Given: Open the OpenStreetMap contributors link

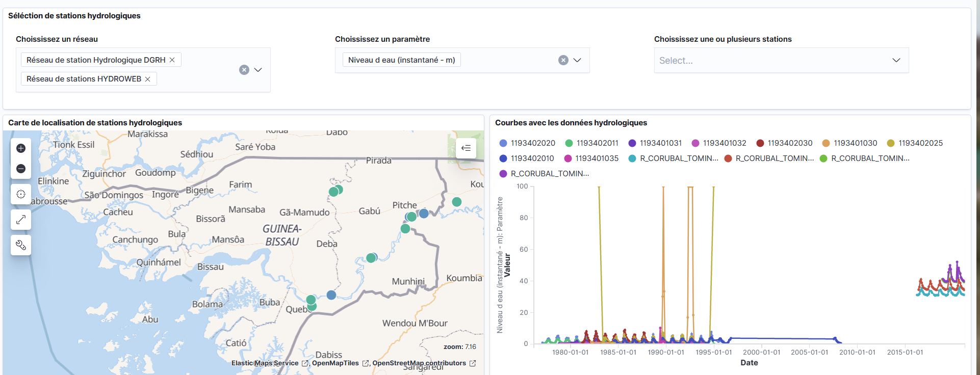Looking at the screenshot, I should (x=419, y=363).
